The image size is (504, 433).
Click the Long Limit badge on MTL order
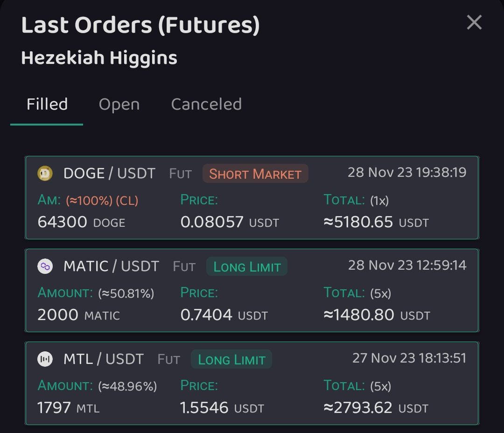pyautogui.click(x=231, y=359)
